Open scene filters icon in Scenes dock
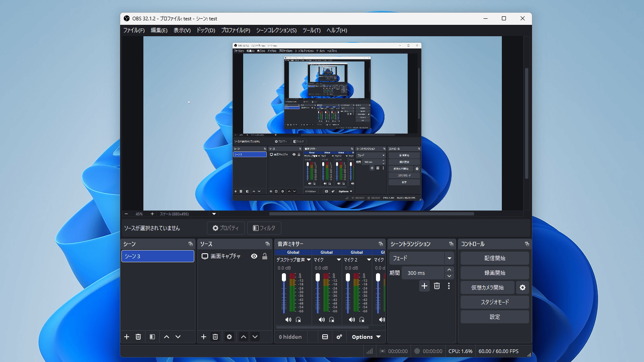This screenshot has height=362, width=644. click(x=152, y=337)
